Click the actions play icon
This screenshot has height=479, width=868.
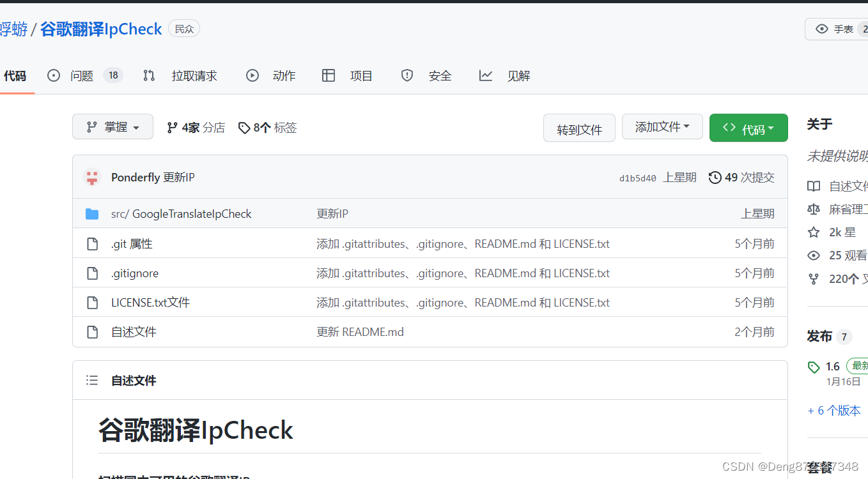click(x=252, y=75)
